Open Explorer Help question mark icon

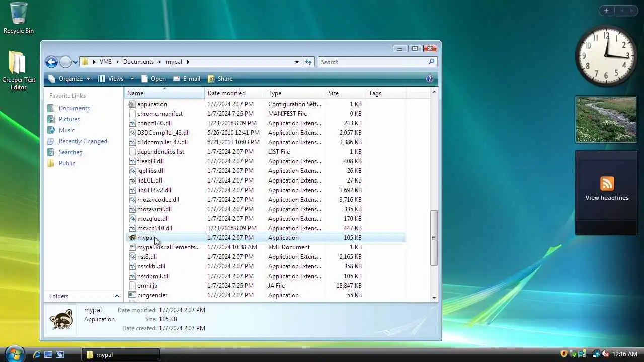click(430, 79)
